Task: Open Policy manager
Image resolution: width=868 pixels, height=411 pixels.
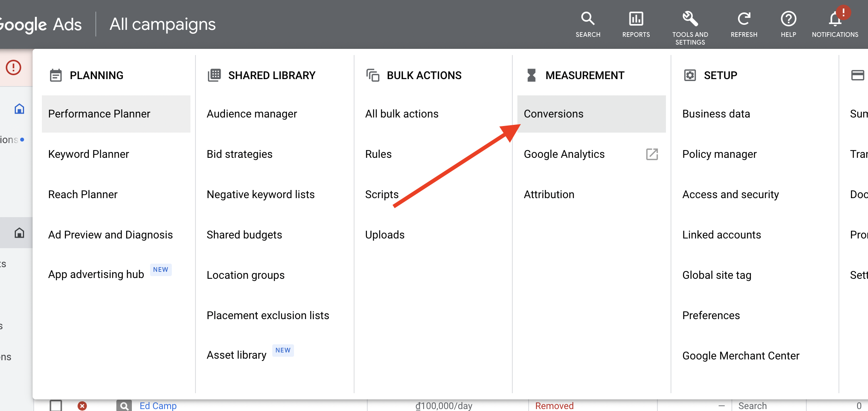Action: coord(719,154)
